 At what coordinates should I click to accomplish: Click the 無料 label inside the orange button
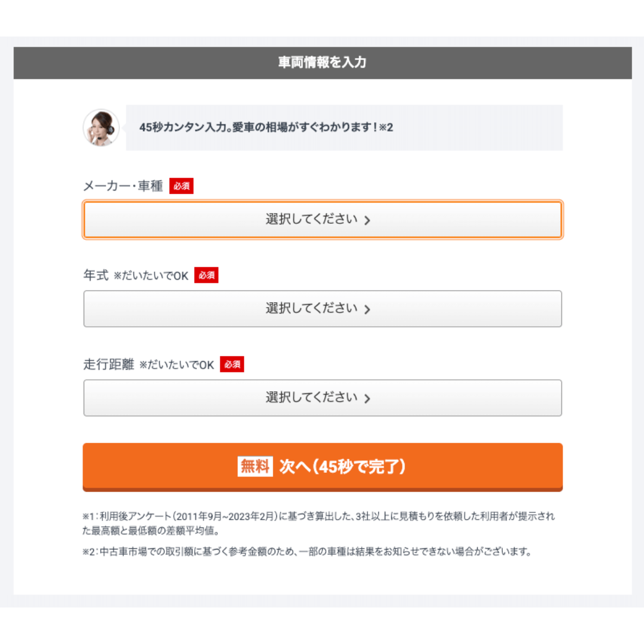pyautogui.click(x=255, y=467)
